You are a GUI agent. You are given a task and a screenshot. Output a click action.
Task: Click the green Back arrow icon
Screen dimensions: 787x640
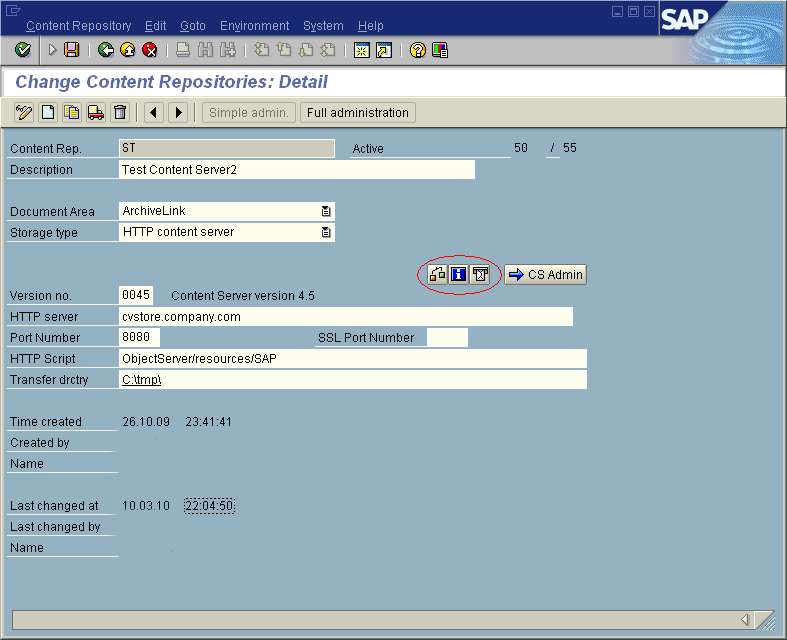point(105,50)
